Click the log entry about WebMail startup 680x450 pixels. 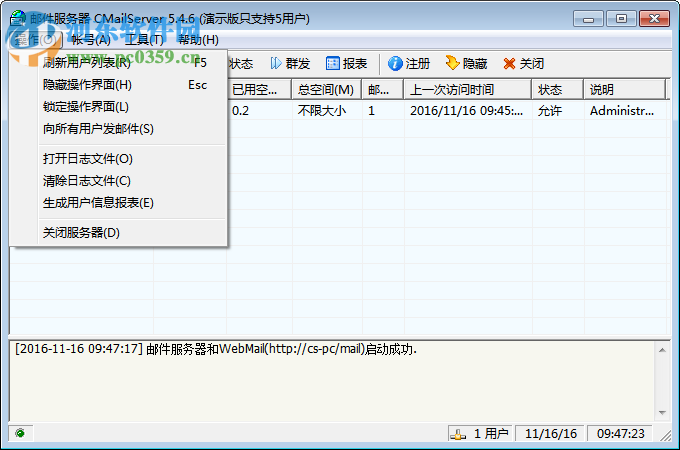coord(216,349)
